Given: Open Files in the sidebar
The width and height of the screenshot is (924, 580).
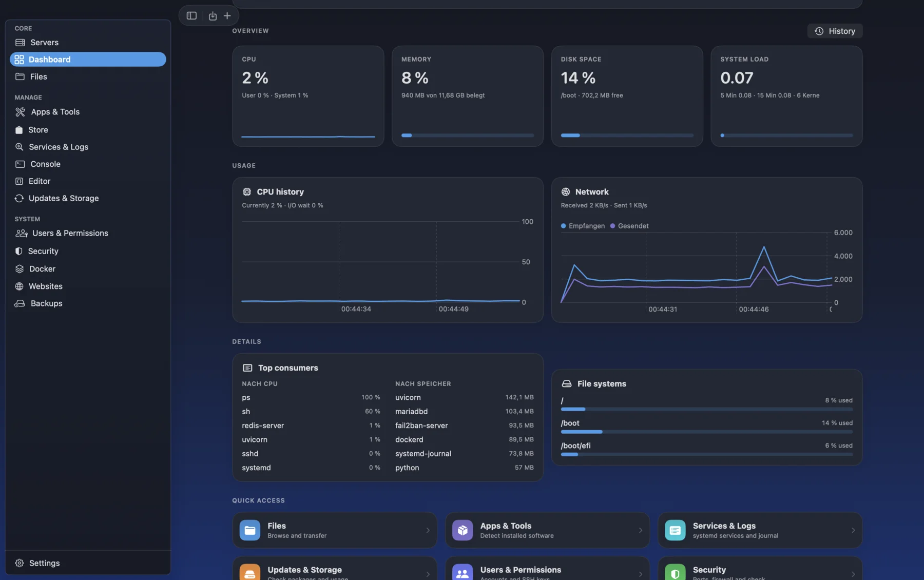Looking at the screenshot, I should coord(88,76).
